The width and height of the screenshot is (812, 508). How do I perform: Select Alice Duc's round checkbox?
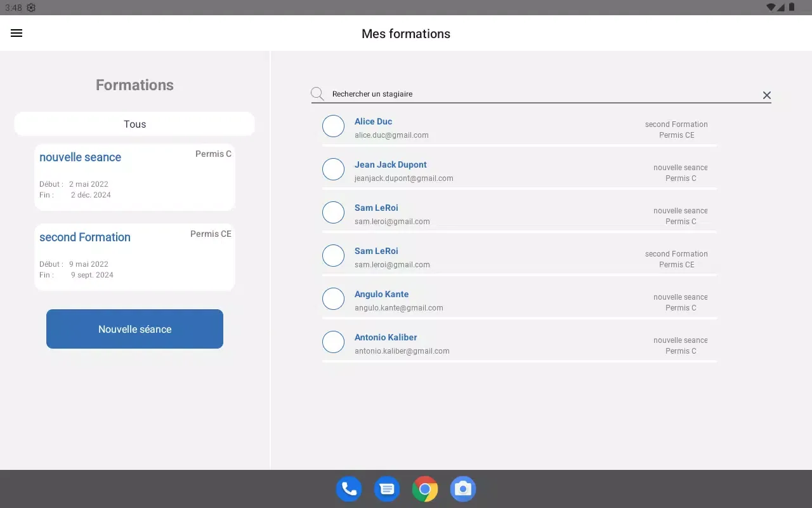[x=333, y=126]
